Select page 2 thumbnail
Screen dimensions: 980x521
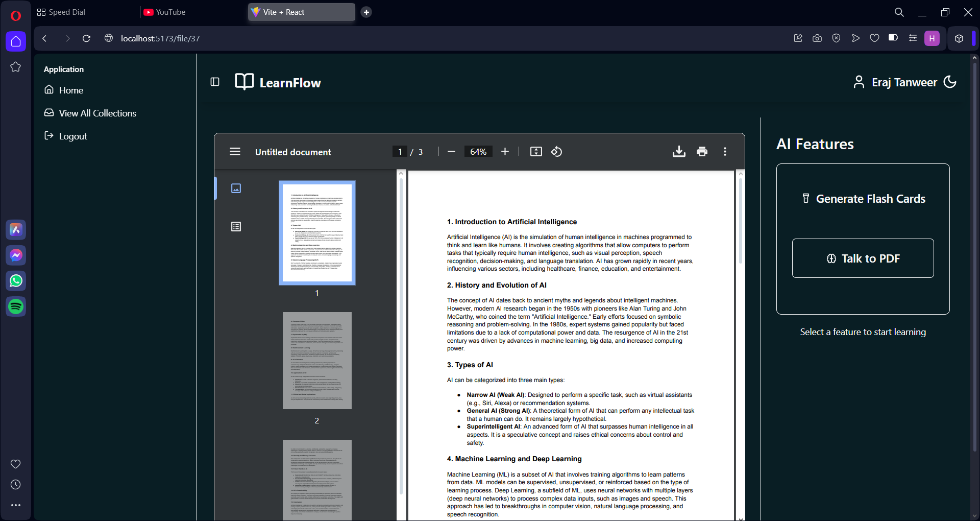click(x=317, y=361)
